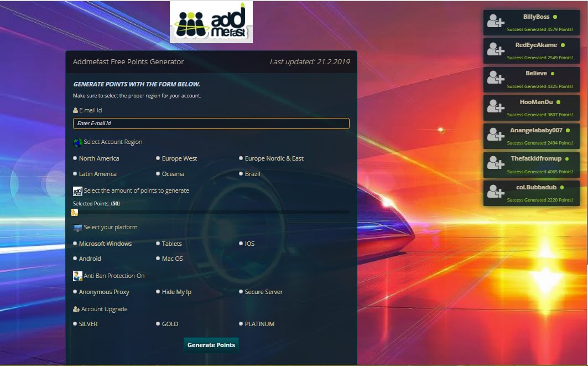This screenshot has height=366, width=588.
Task: Click 'Success Generated 3807 Points!' text
Action: point(540,115)
